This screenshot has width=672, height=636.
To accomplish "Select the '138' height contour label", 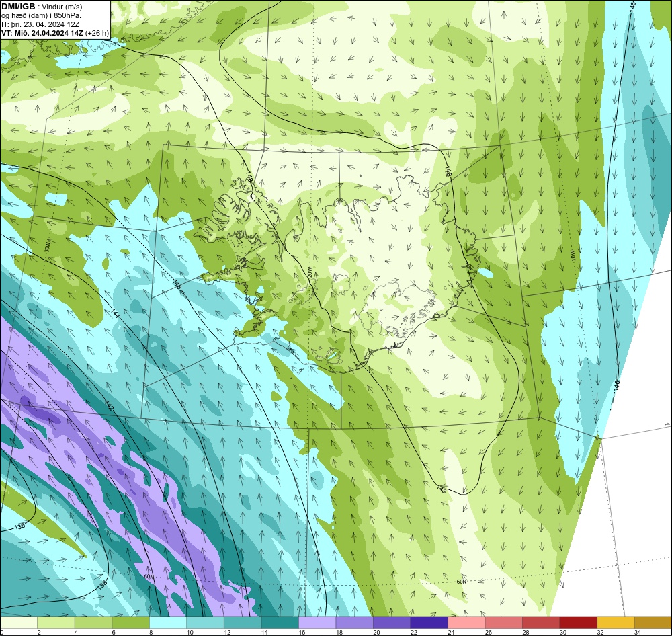I will coord(102,584).
